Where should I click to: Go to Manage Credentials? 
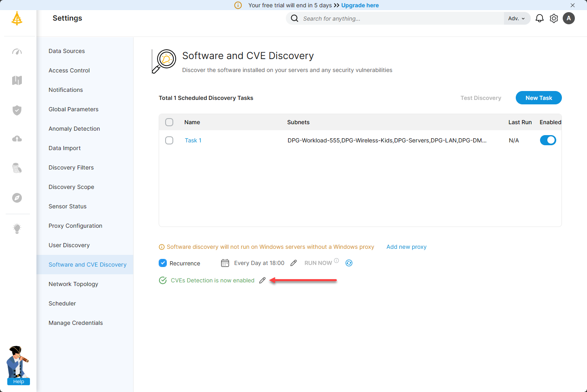(x=76, y=323)
